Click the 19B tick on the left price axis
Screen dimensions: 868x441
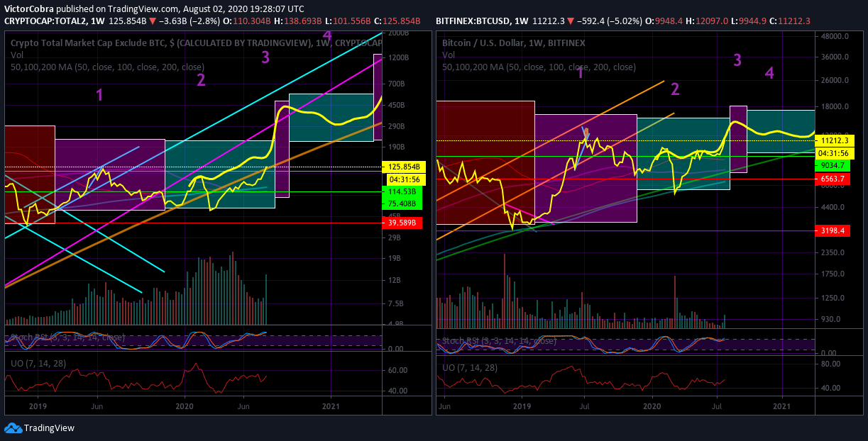(395, 259)
